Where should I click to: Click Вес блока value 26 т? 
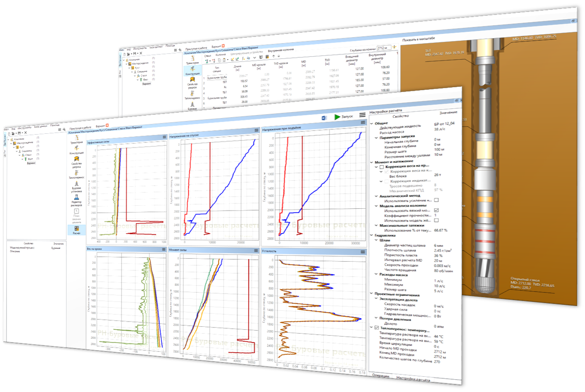(x=437, y=174)
